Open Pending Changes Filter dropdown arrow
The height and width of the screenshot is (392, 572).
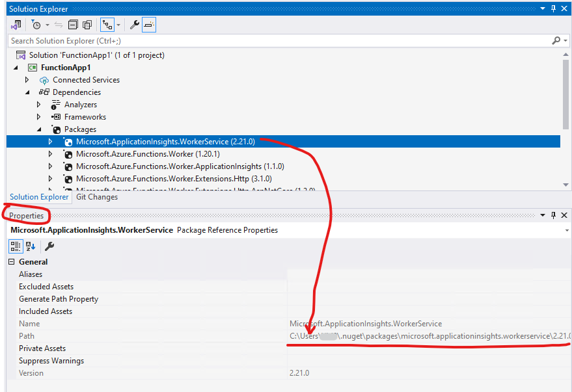point(48,25)
